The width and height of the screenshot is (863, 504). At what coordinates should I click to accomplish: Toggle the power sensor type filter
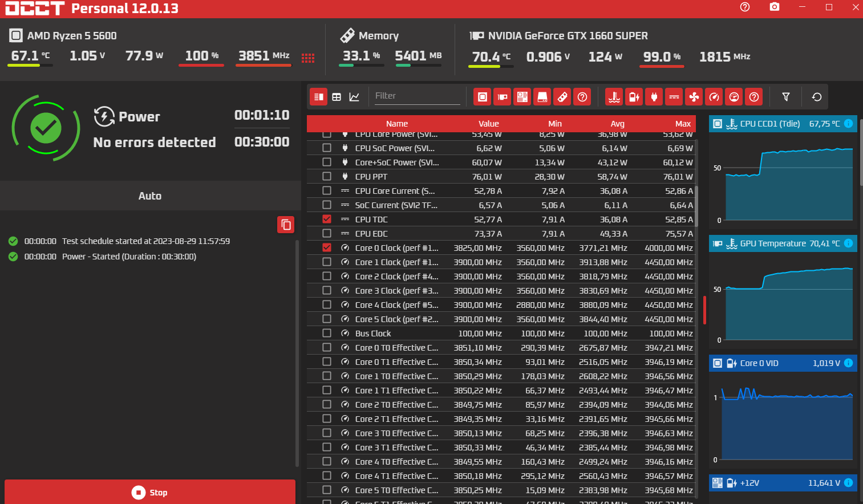click(654, 97)
